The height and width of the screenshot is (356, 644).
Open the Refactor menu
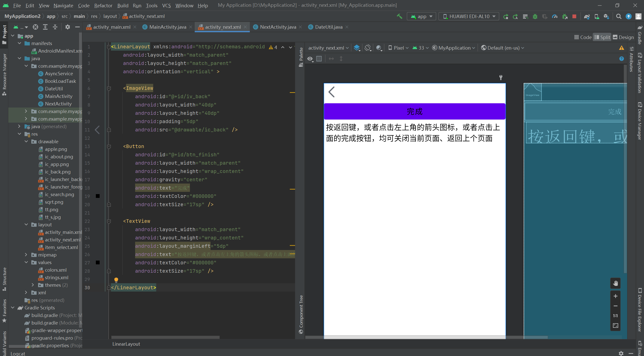tap(103, 5)
